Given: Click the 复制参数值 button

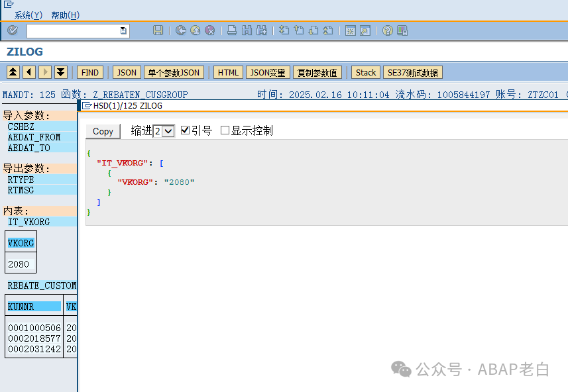Looking at the screenshot, I should (x=317, y=72).
